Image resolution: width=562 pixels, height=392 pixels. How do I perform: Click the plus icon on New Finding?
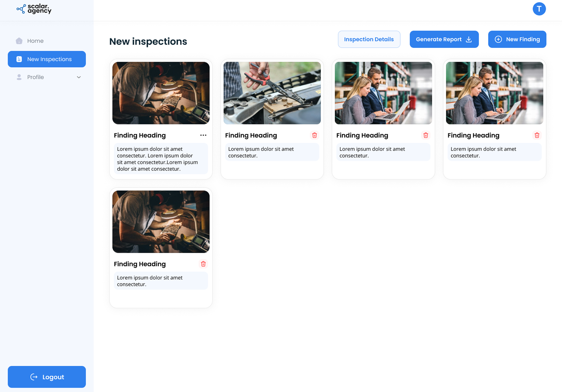(x=498, y=39)
